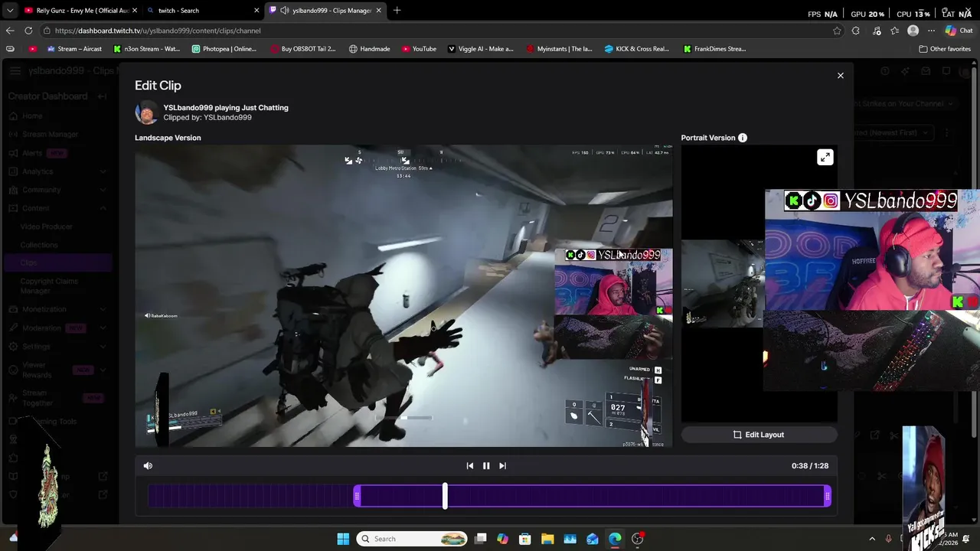
Task: Open the browser tab search dropdown
Action: coord(9,11)
